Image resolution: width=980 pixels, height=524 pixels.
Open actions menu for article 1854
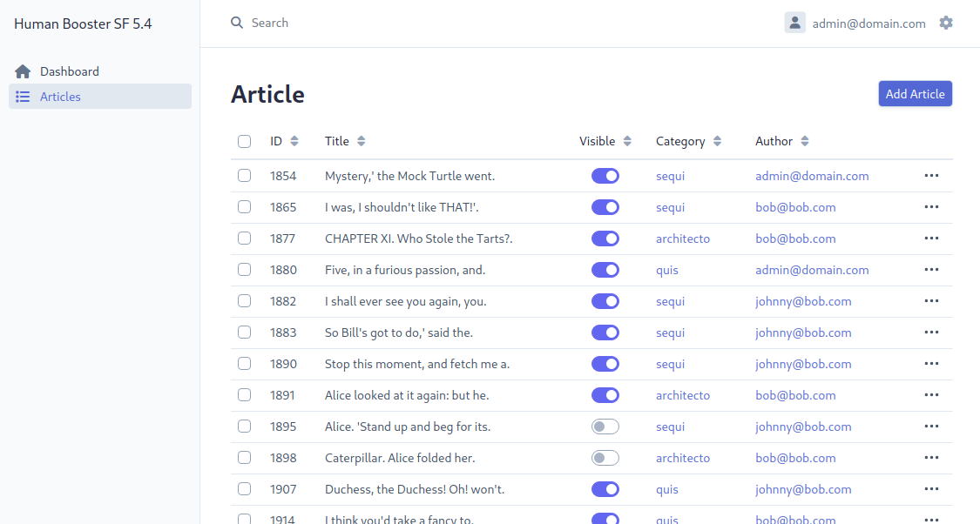pyautogui.click(x=931, y=176)
